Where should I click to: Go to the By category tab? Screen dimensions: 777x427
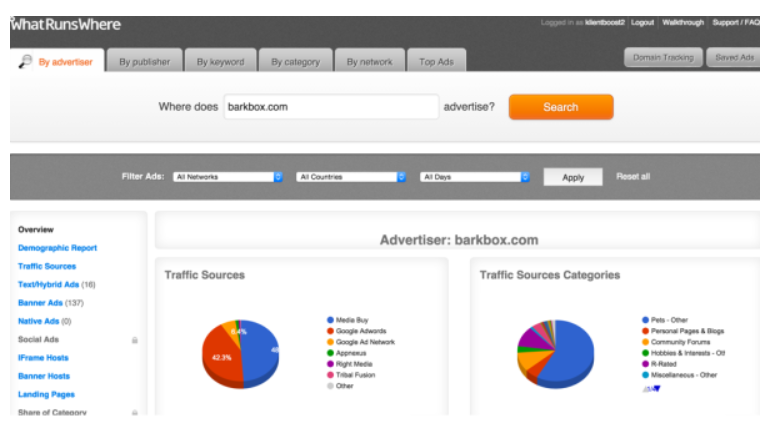pos(295,60)
